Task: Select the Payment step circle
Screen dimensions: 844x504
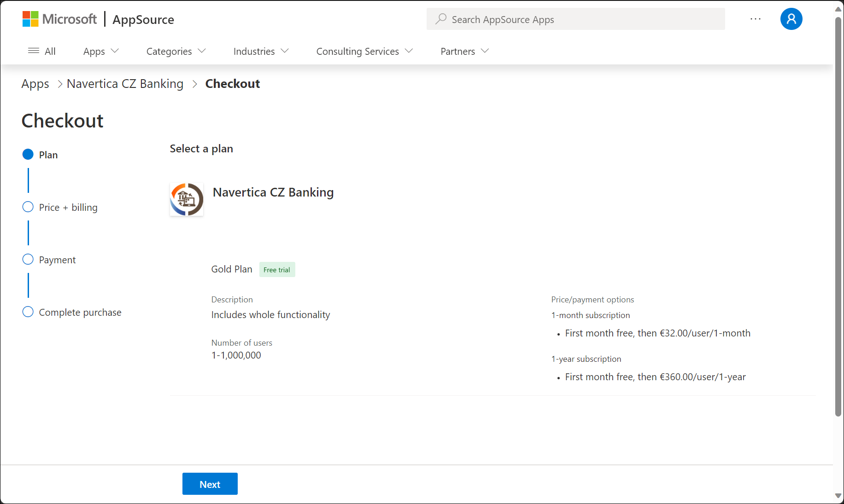Action: point(28,259)
